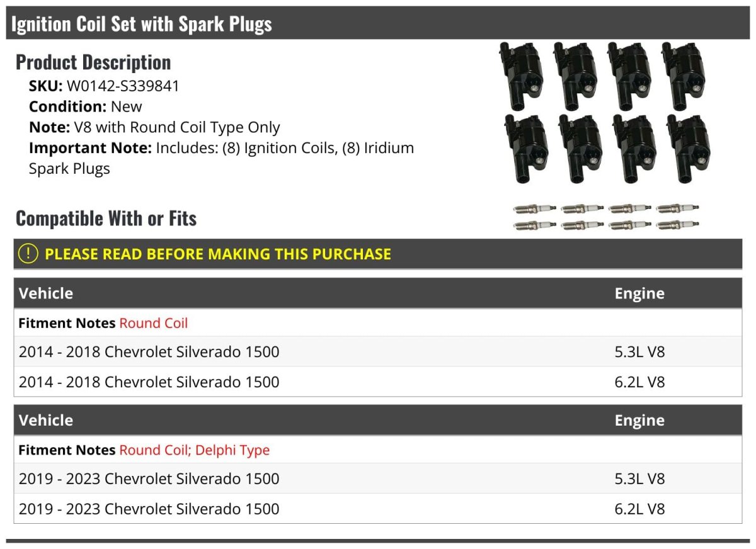Viewport: 756px width, 549px height.
Task: Select the SKU number W0142-S339841
Action: (123, 86)
